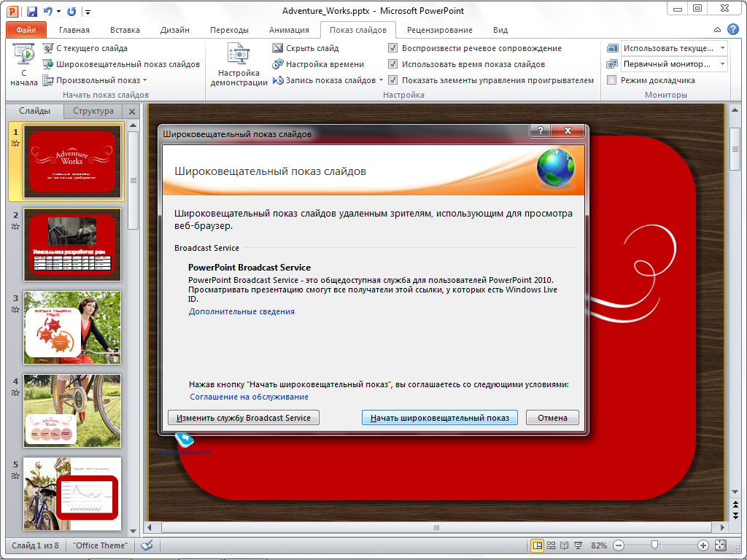
Task: Open 'Запись показа слайдов' dropdown arrow
Action: pos(381,80)
